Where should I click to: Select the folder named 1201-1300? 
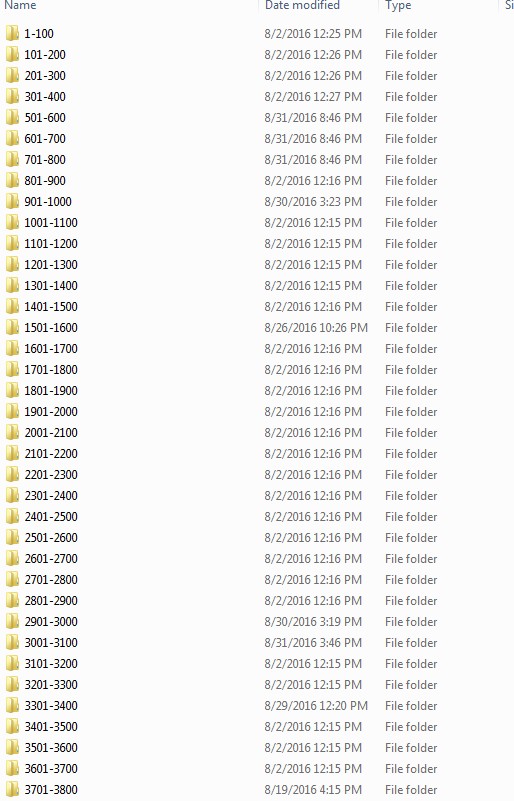pos(51,265)
